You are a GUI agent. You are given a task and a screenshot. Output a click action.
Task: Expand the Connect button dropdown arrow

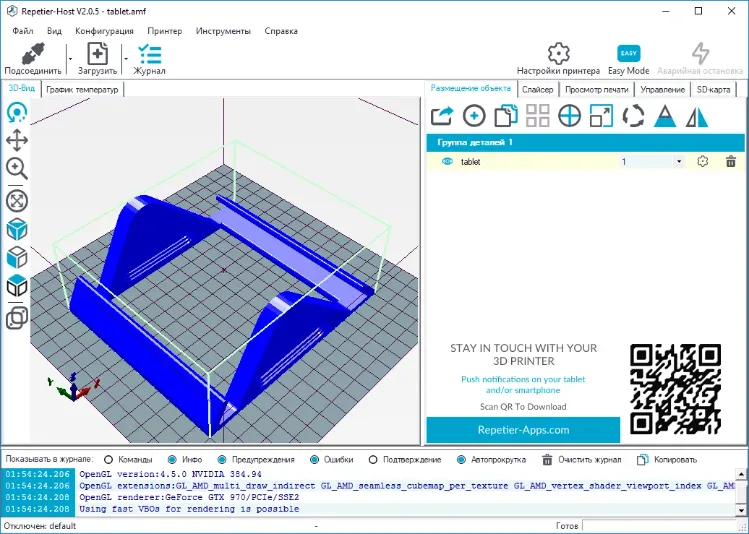pos(70,59)
